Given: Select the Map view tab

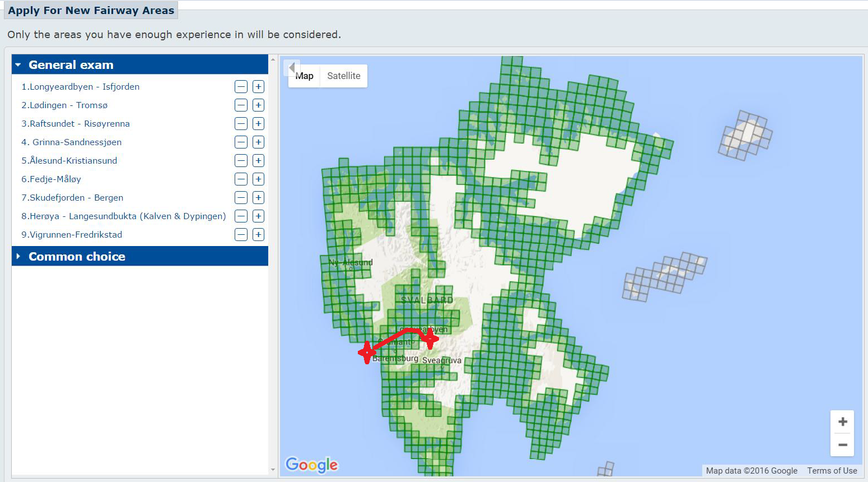Looking at the screenshot, I should tap(305, 76).
